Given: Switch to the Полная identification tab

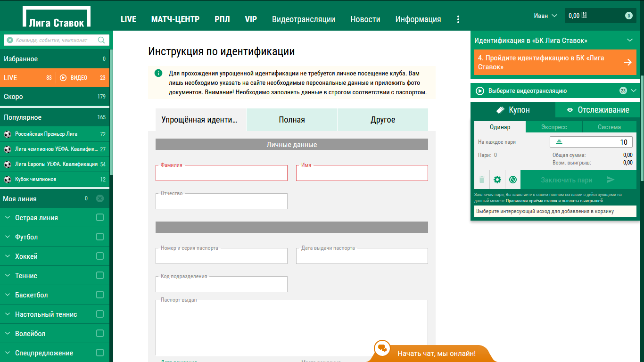Looking at the screenshot, I should 292,120.
